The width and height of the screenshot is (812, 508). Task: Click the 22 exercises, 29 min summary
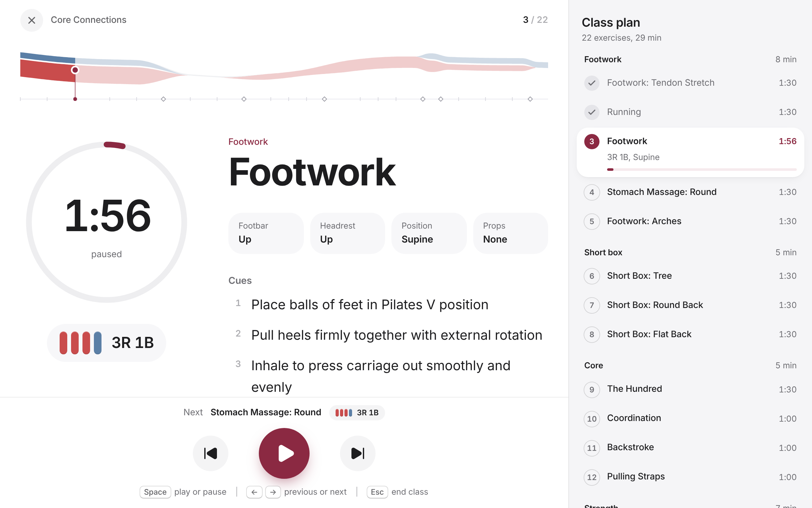click(x=621, y=38)
